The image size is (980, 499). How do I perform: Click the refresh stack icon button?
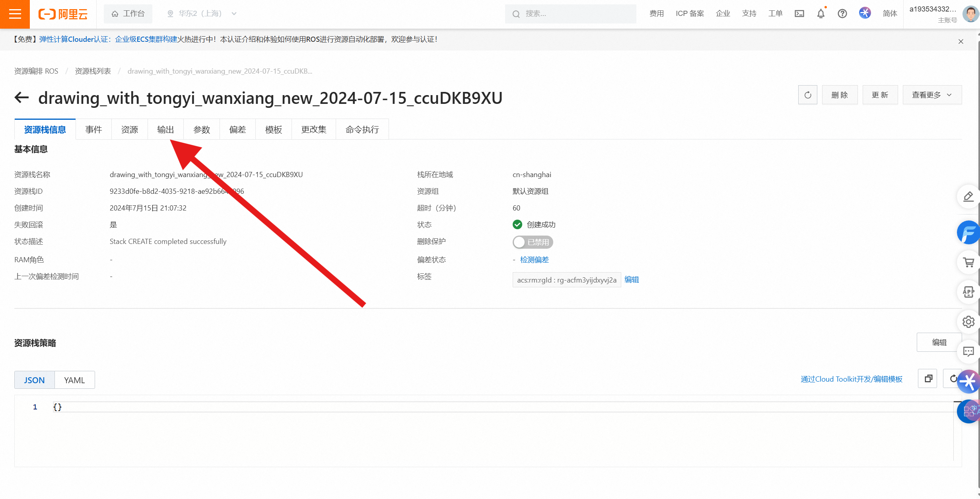point(807,95)
